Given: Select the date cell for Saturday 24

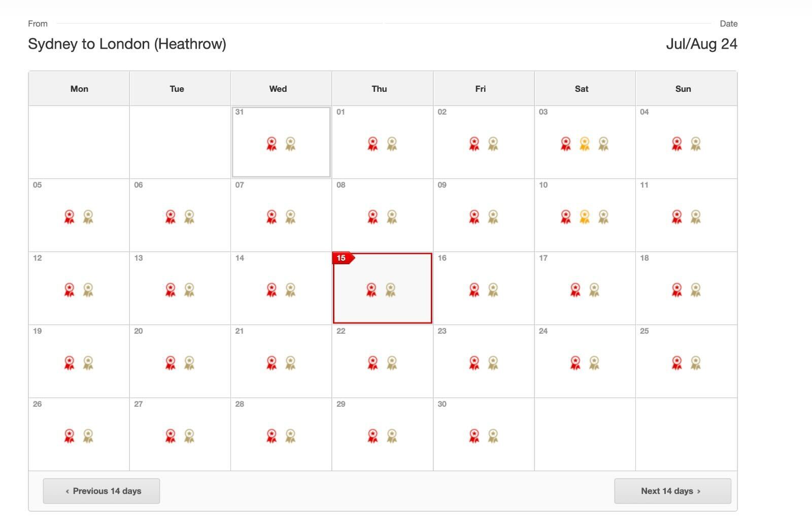Looking at the screenshot, I should (585, 361).
